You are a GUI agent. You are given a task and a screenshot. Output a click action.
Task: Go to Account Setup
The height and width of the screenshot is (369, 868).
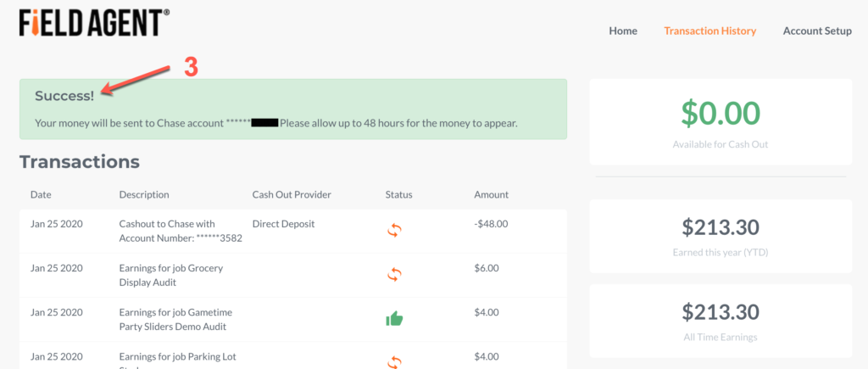pos(817,31)
